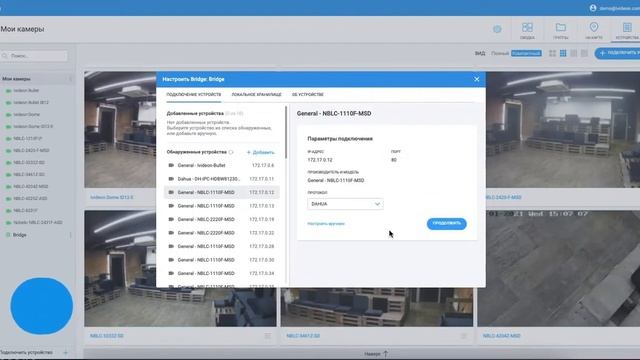Open the user account menu icon

click(x=593, y=8)
